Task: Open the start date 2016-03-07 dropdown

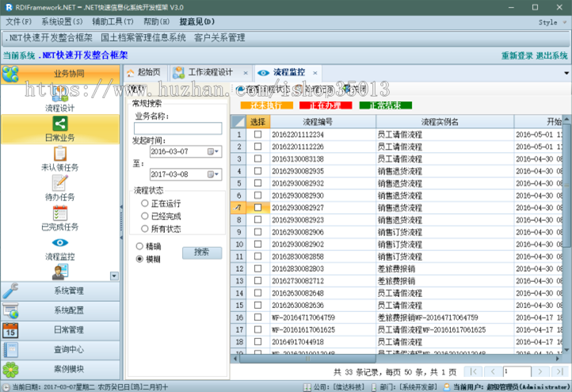Action: [x=213, y=151]
